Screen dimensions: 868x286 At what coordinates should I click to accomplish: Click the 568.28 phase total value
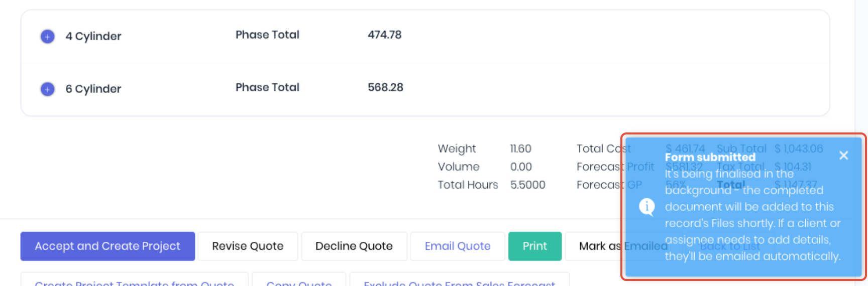[x=386, y=87]
